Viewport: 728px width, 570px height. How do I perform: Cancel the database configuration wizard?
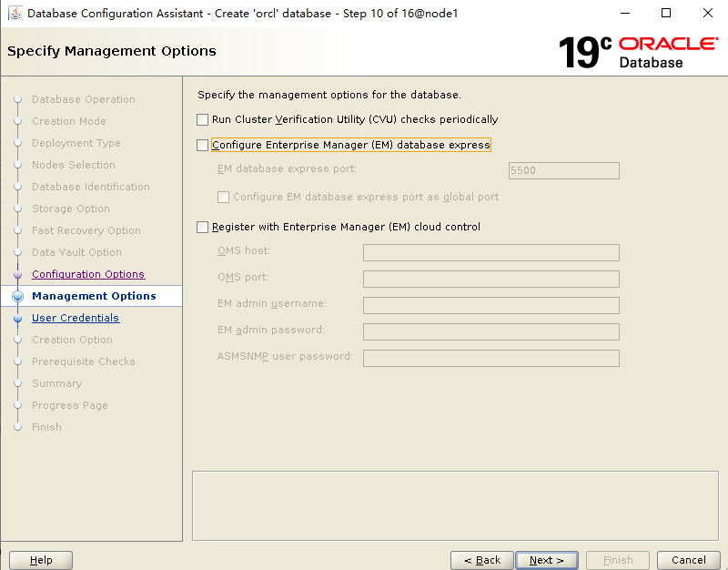click(x=688, y=560)
